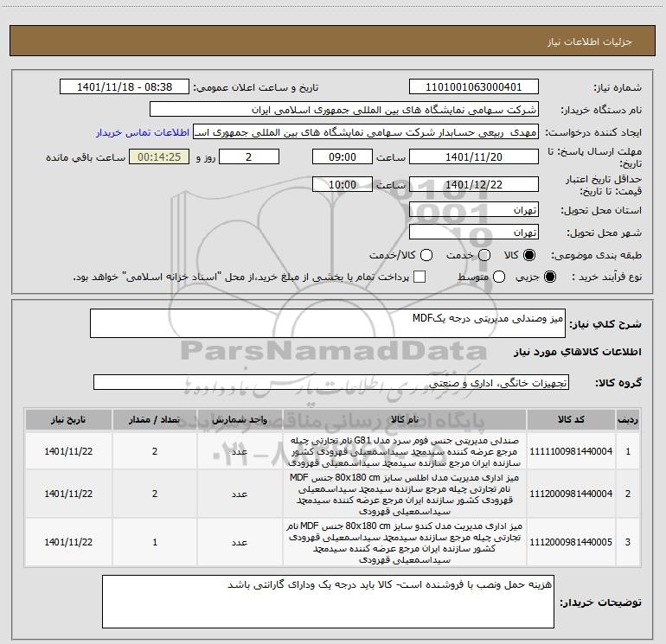This screenshot has height=644, width=666.
Task: Click the goods group field تجهیزات خانگی، اداری و صنعتی
Action: tap(331, 382)
